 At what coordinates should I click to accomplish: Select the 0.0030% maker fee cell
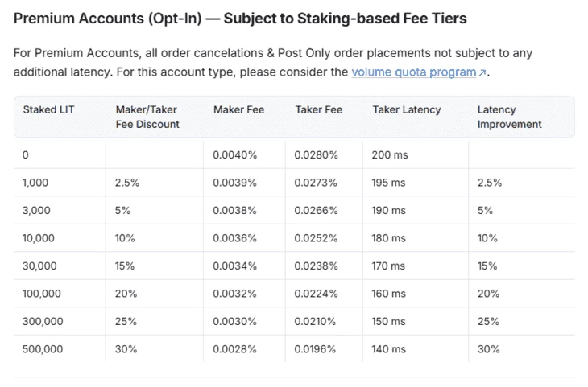(234, 322)
